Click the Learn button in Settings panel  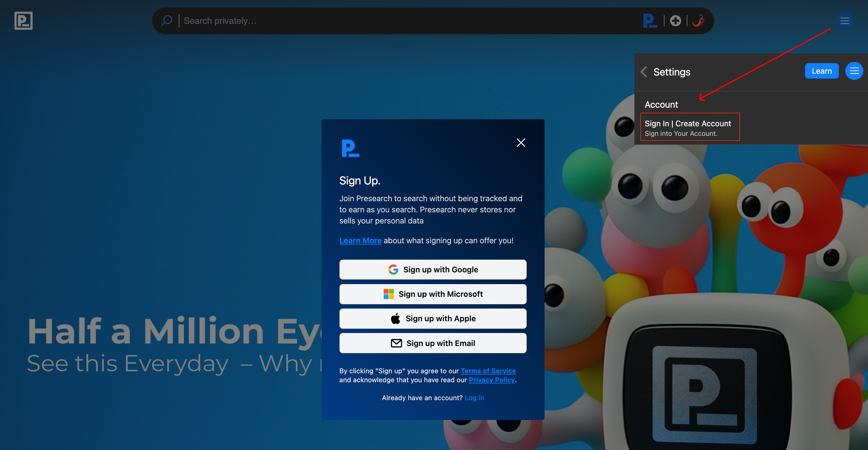pos(822,71)
